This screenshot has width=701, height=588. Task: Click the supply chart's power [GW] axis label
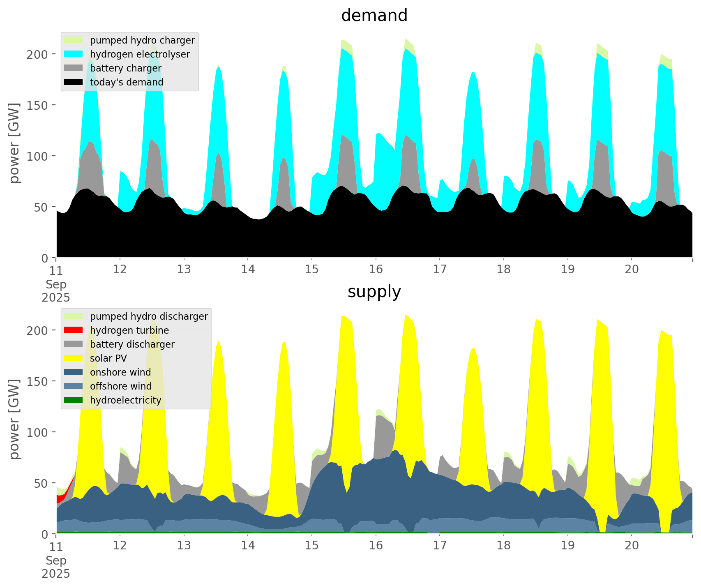tap(15, 419)
